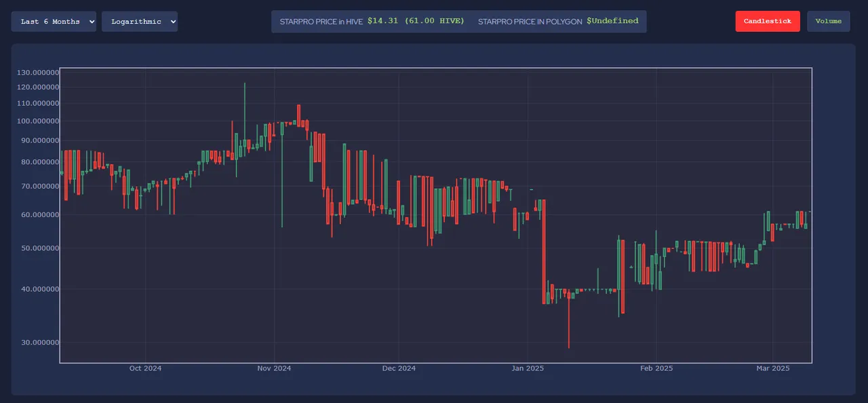Select the Candlestick chart button

click(x=768, y=21)
